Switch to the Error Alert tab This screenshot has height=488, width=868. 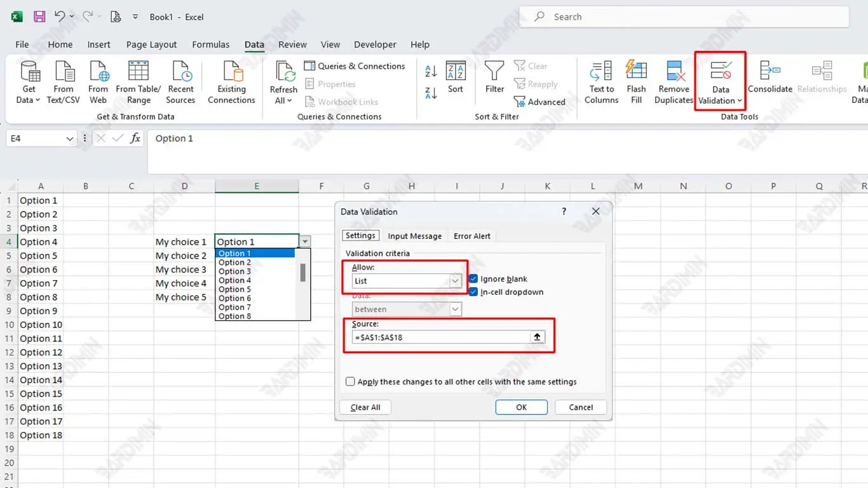point(471,236)
